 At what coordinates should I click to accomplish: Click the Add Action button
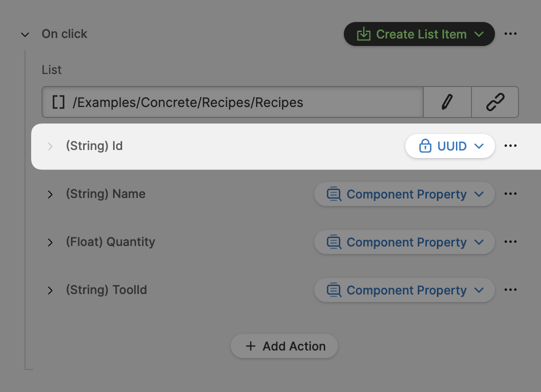284,346
